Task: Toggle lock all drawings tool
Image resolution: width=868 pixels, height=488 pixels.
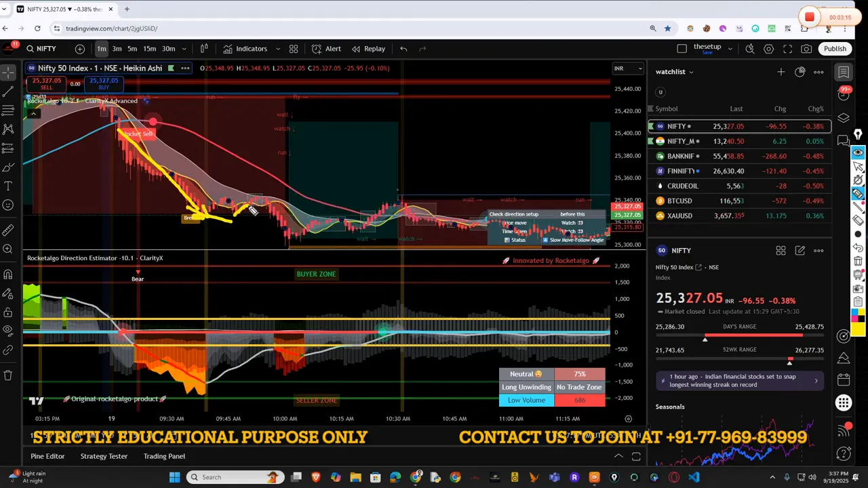Action: coord(8,312)
